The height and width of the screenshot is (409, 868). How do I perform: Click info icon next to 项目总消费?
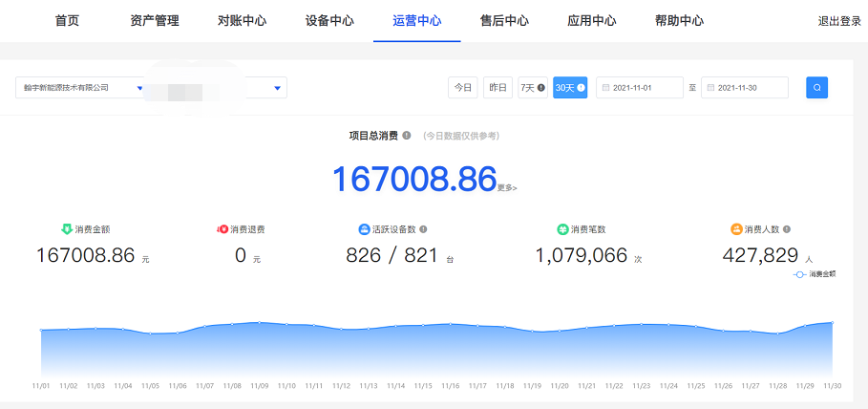(407, 136)
